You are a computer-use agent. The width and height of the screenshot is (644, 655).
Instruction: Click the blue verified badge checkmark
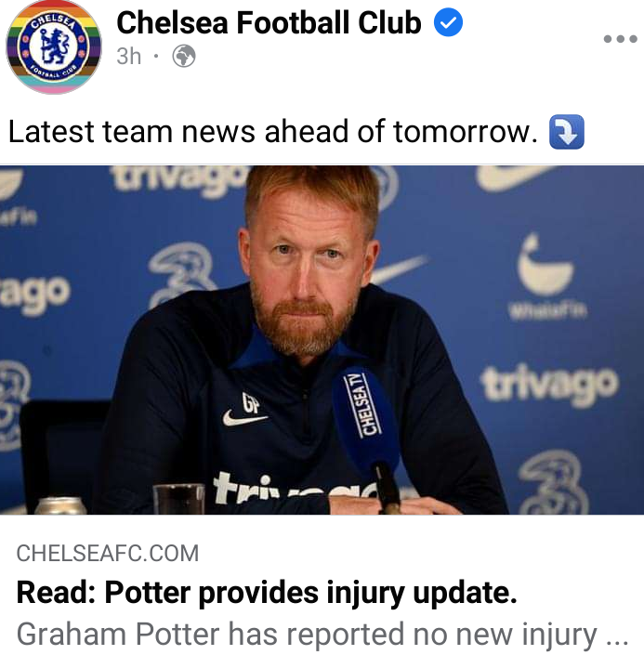click(x=448, y=22)
